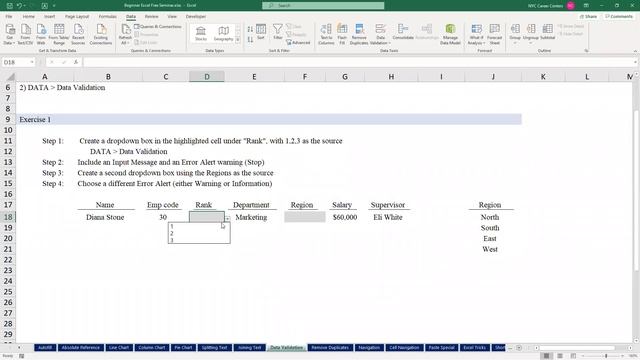Switch to Page Layout view icon
Screen dimensions: 640x360
(x=560, y=356)
